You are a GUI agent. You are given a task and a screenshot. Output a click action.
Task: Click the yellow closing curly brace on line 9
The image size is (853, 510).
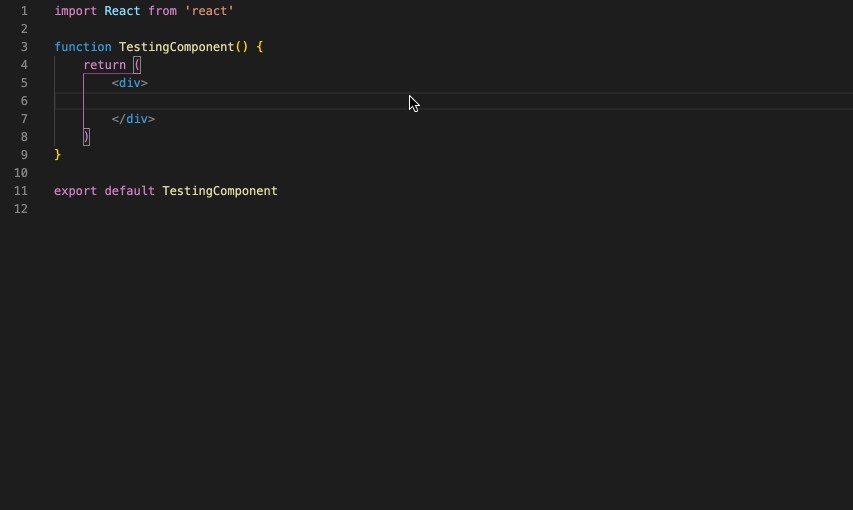click(58, 155)
